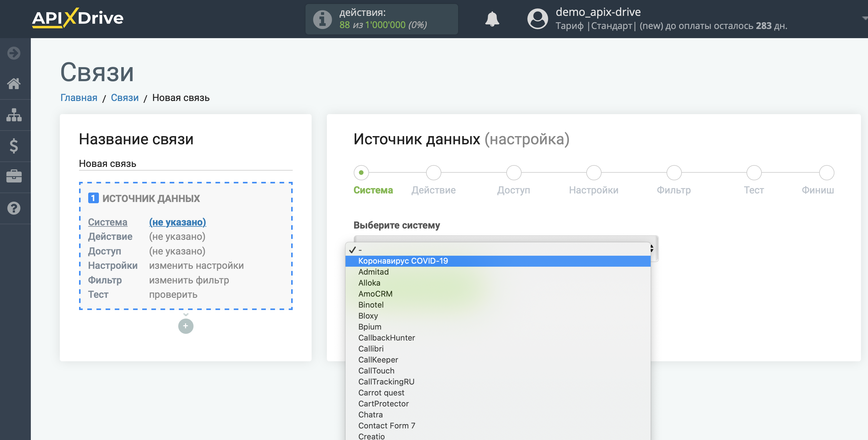Screen dimensions: 868x440
Task: Open notifications bell icon
Action: point(492,19)
